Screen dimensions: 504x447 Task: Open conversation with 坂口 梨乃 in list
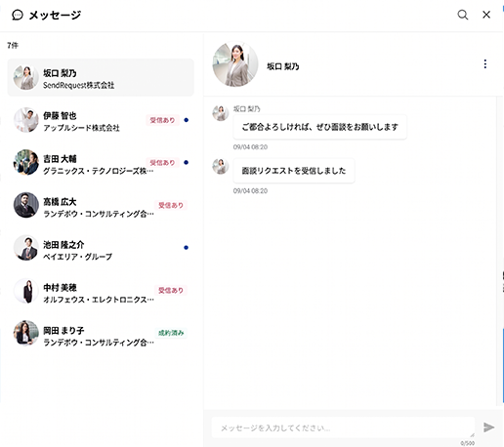point(101,77)
